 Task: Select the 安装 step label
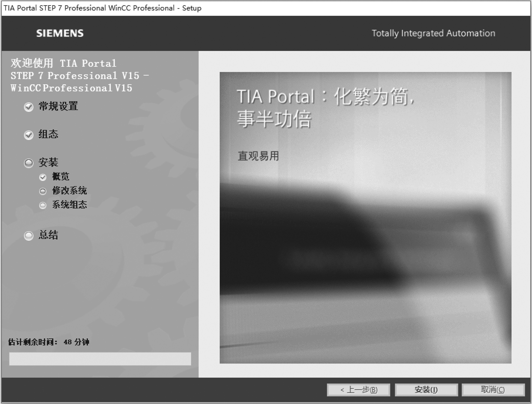click(48, 162)
